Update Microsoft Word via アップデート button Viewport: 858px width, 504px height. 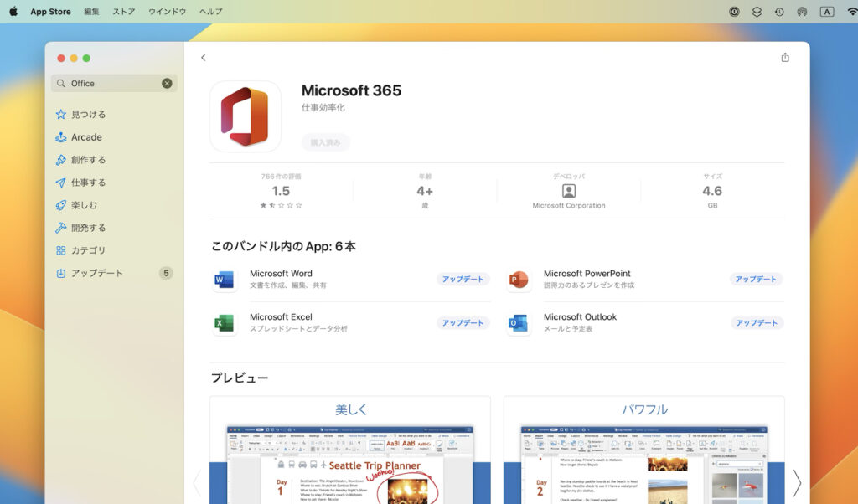coord(462,279)
